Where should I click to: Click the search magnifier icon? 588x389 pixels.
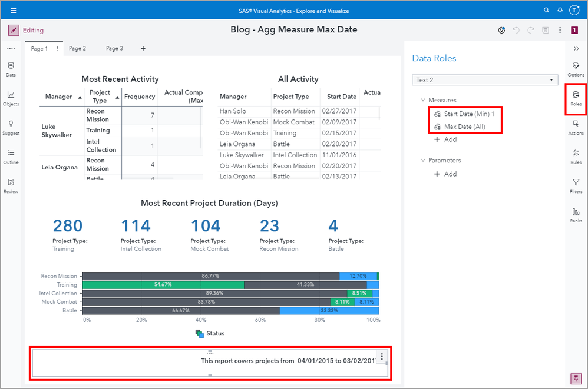pos(546,10)
